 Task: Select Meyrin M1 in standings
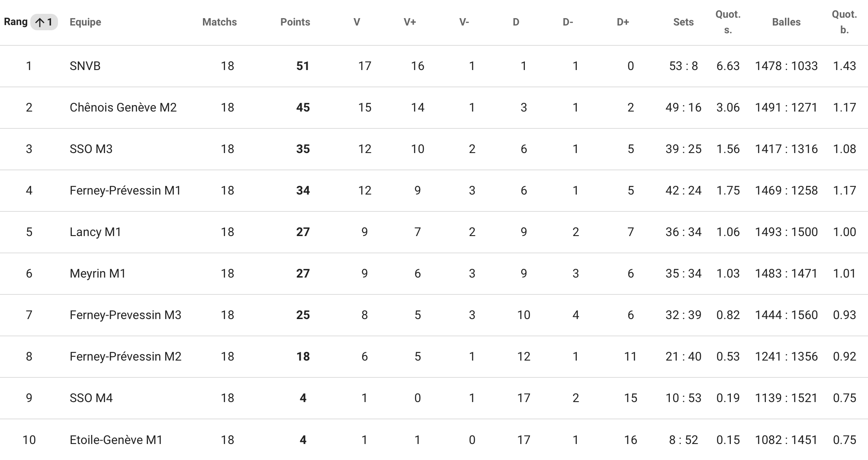[x=97, y=274]
